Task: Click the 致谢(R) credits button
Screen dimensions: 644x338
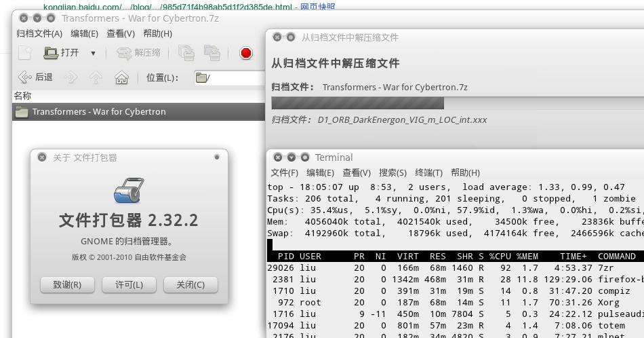Action: coord(66,284)
